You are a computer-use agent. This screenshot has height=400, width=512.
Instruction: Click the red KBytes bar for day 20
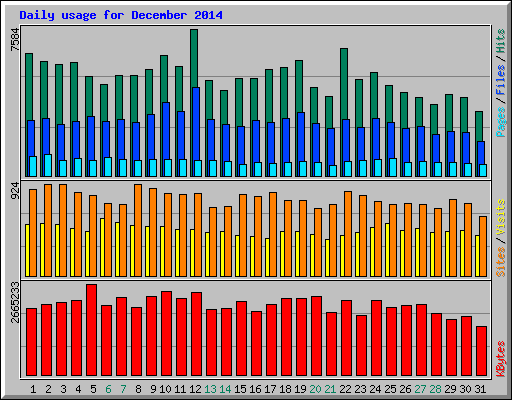click(x=317, y=336)
